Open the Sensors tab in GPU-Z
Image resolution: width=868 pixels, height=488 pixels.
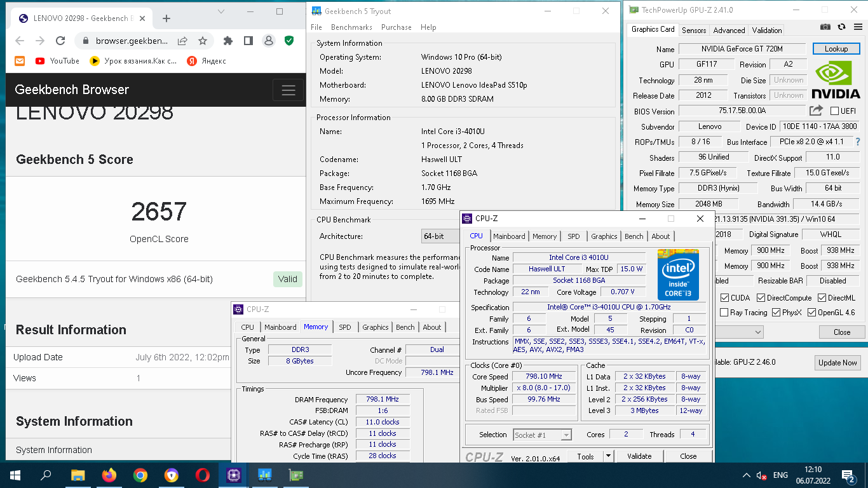[694, 30]
